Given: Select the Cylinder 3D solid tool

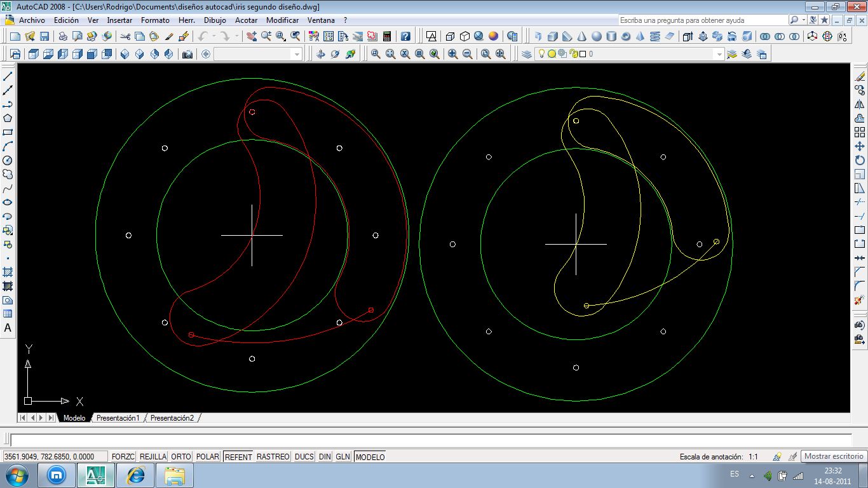Looking at the screenshot, I should pos(611,36).
